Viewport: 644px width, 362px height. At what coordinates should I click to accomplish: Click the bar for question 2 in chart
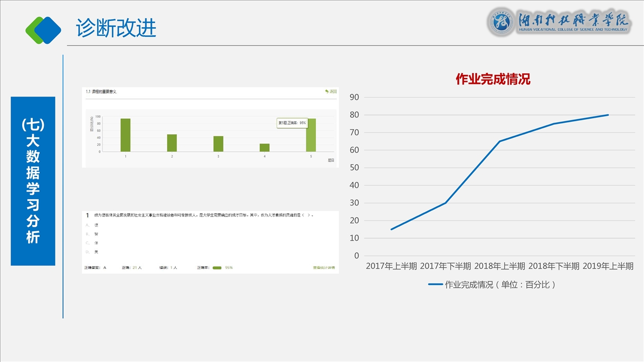[x=172, y=143]
